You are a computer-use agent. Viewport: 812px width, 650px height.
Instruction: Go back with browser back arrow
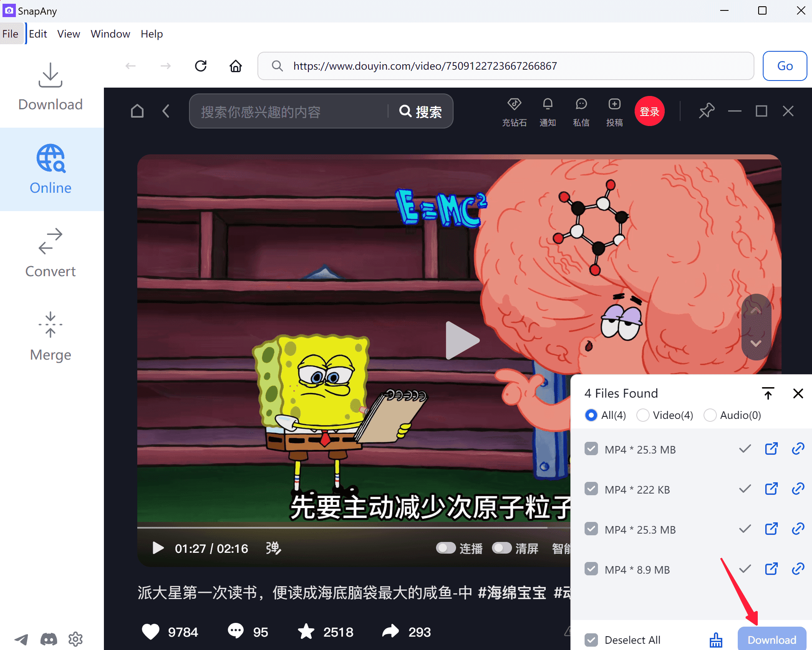(131, 66)
